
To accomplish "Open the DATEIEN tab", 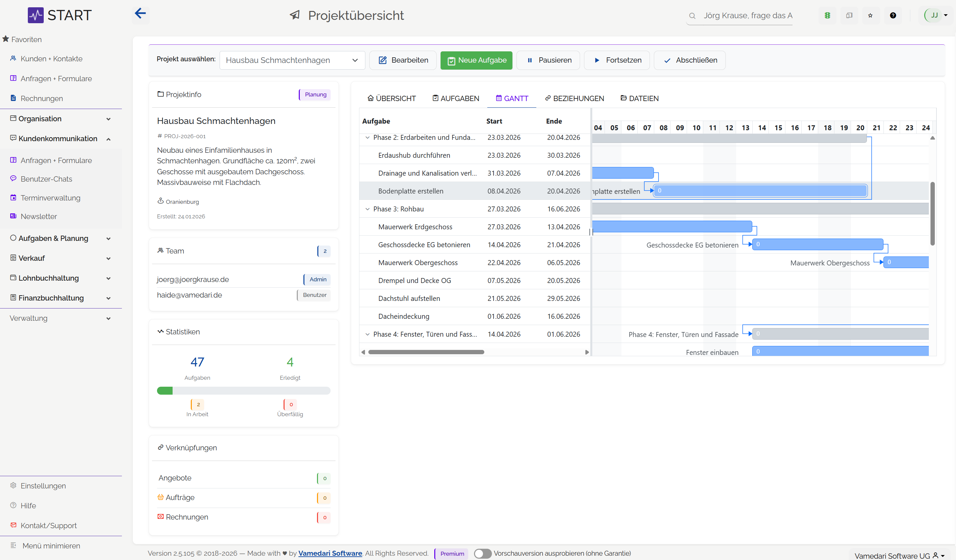I will pyautogui.click(x=640, y=98).
